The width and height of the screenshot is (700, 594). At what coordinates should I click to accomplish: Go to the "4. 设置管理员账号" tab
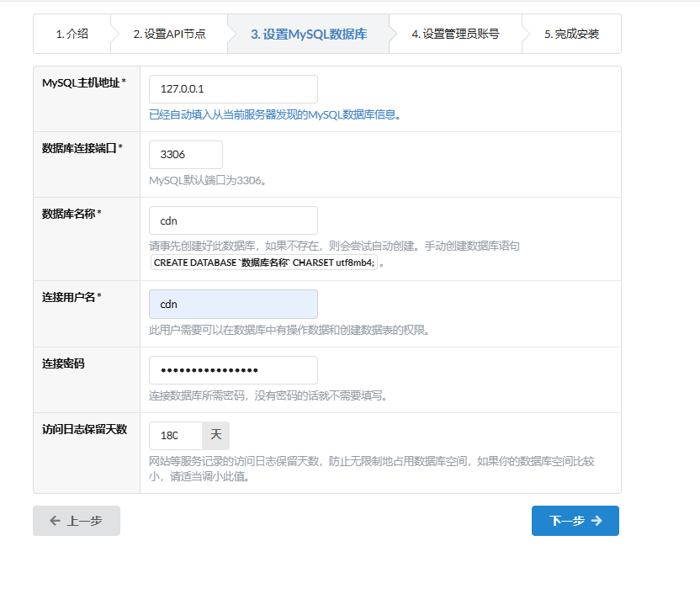[455, 34]
